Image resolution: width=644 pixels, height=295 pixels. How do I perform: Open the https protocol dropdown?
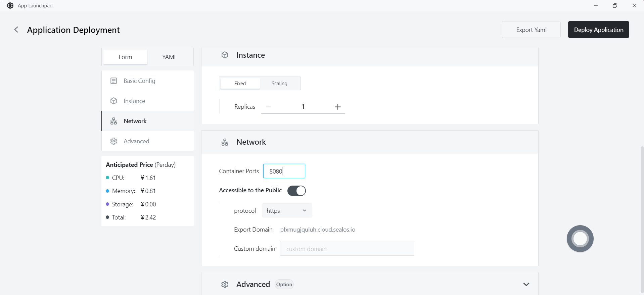click(x=287, y=211)
